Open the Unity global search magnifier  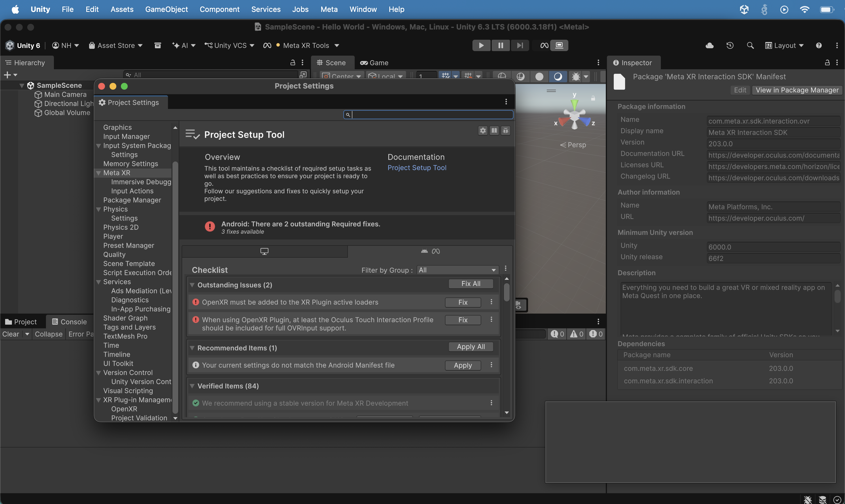[x=750, y=45]
